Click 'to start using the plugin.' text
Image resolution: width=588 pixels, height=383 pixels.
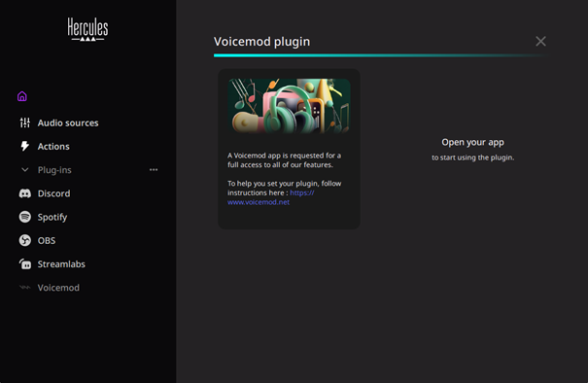472,157
